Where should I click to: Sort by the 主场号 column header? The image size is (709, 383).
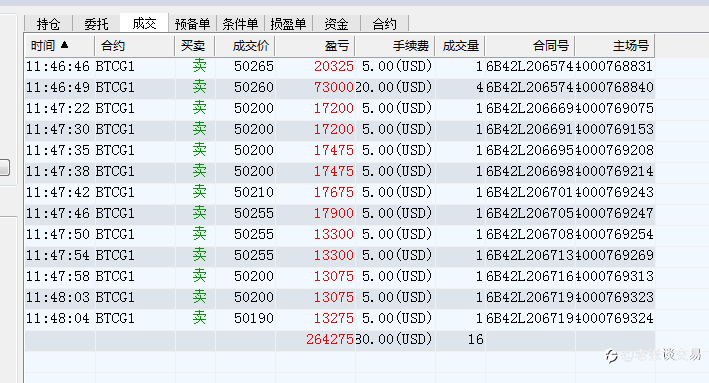pos(615,46)
